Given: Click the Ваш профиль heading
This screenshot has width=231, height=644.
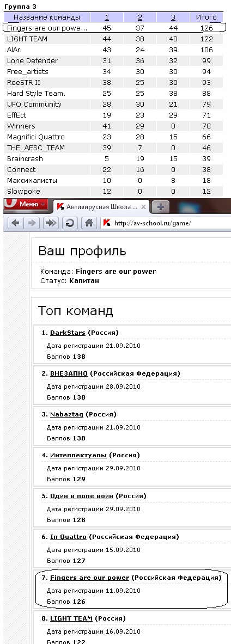Looking at the screenshot, I should [82, 252].
